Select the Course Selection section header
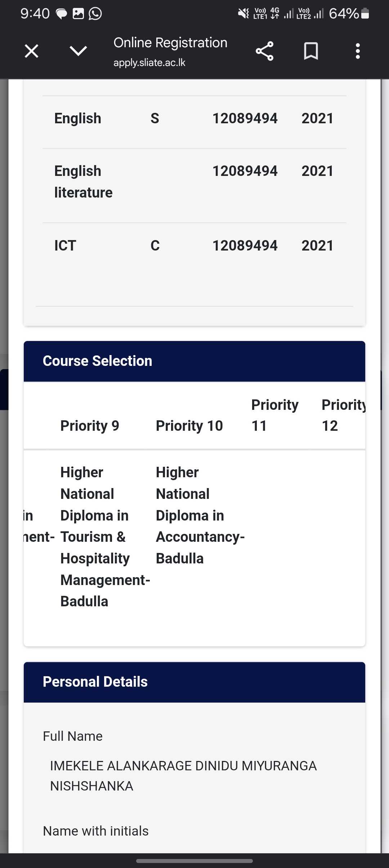 click(194, 361)
